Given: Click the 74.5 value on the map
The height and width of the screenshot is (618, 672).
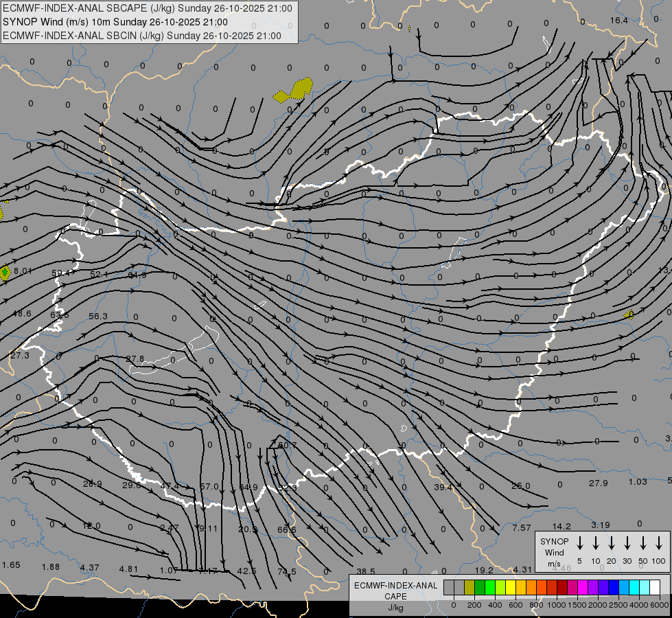Looking at the screenshot, I should [286, 572].
